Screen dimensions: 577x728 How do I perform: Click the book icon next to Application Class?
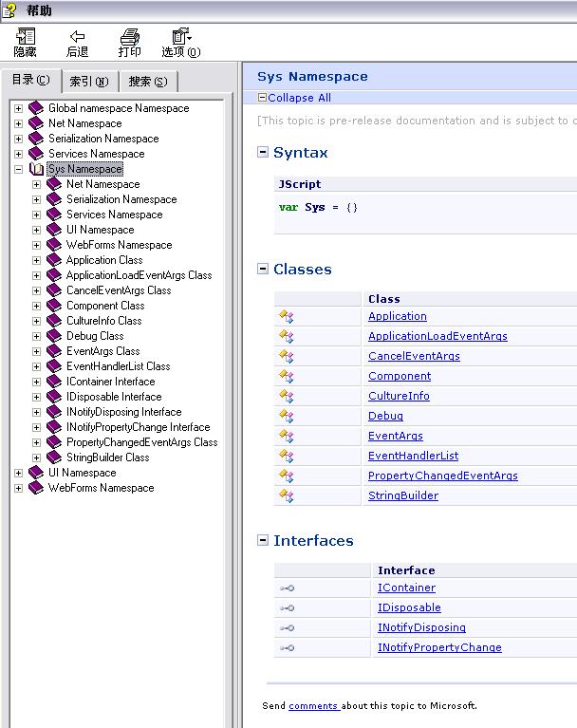coord(54,260)
